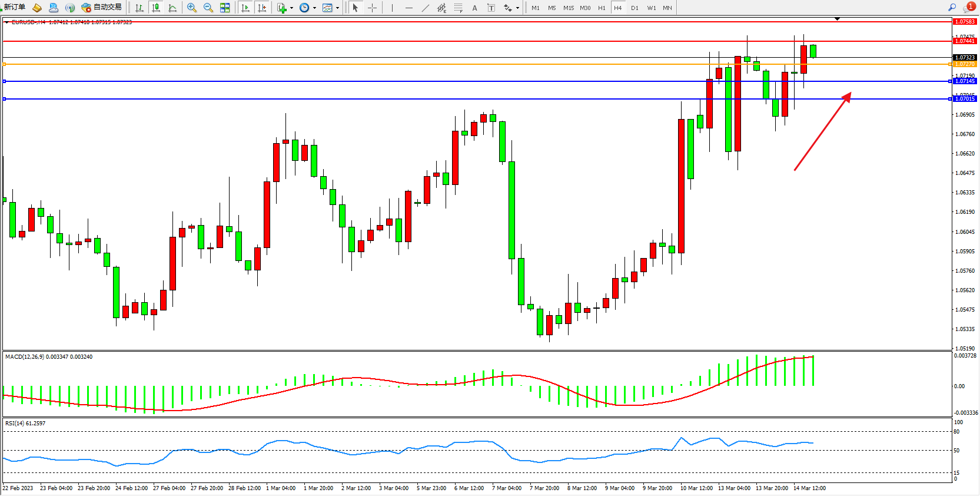Image resolution: width=980 pixels, height=496 pixels.
Task: Open the notifications chat bubble icon
Action: point(968,8)
